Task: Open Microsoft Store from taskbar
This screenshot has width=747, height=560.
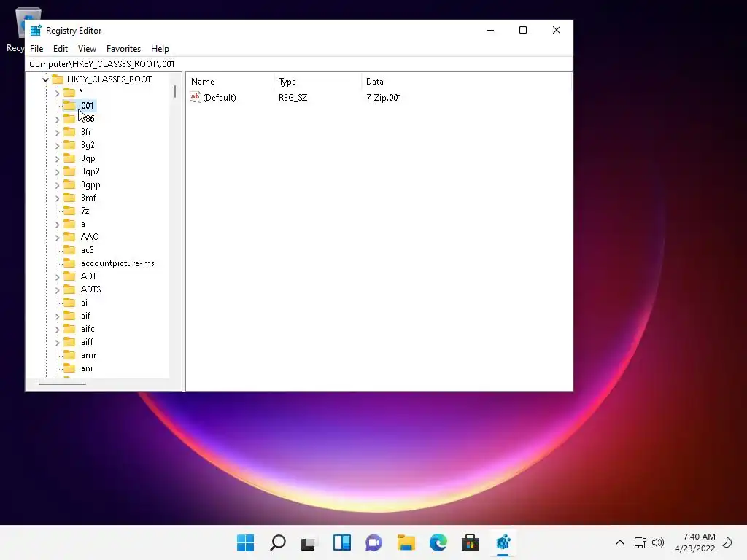Action: (x=470, y=542)
